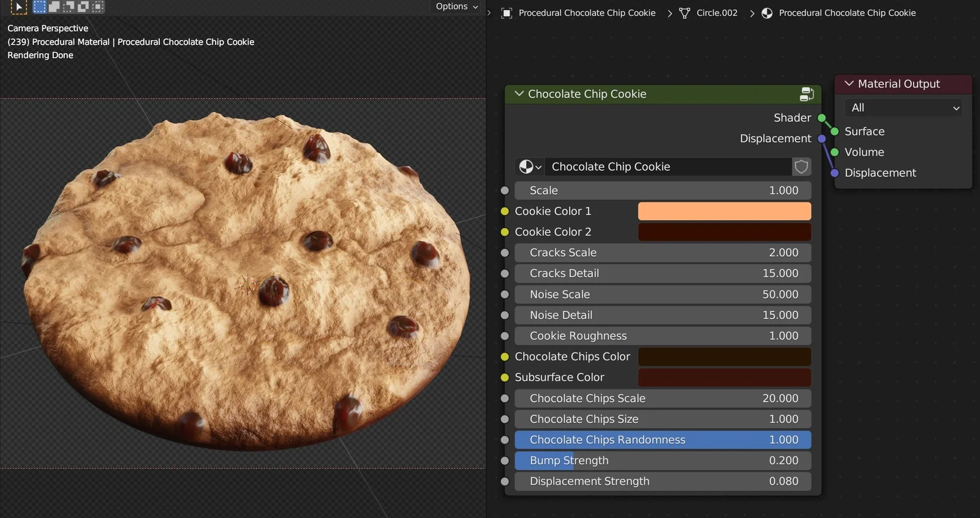Select the Select Box tool icon

[x=18, y=7]
